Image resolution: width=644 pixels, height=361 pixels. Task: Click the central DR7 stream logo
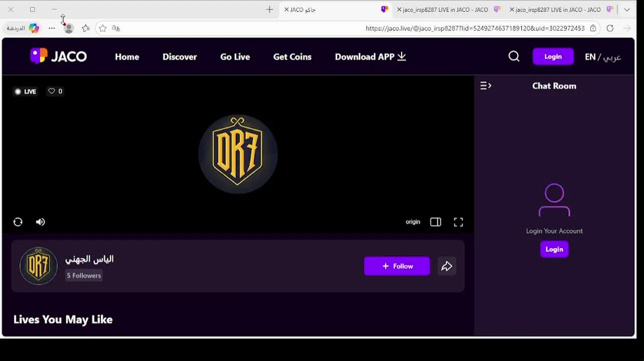coord(238,154)
